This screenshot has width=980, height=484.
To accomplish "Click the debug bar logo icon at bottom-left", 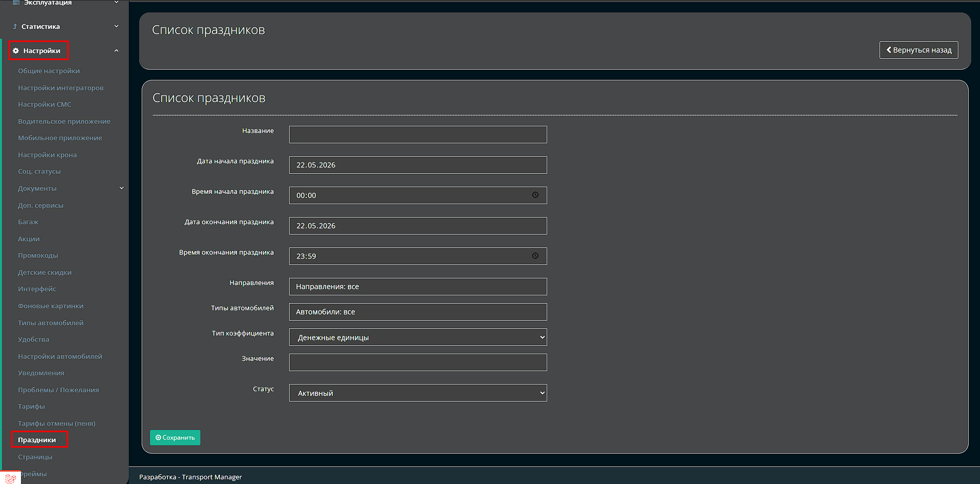I will click(x=10, y=478).
